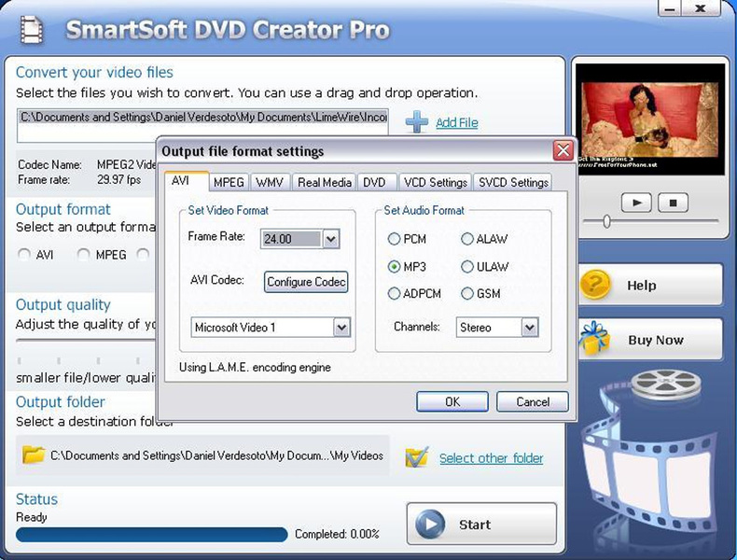Confirm settings with OK button

click(x=452, y=401)
